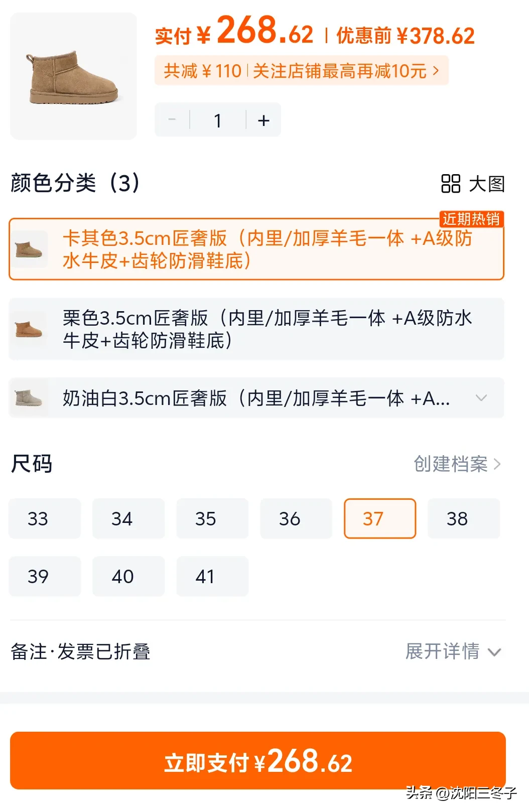
Task: Click the 卡其色 option's small boot thumbnail
Action: pos(30,249)
